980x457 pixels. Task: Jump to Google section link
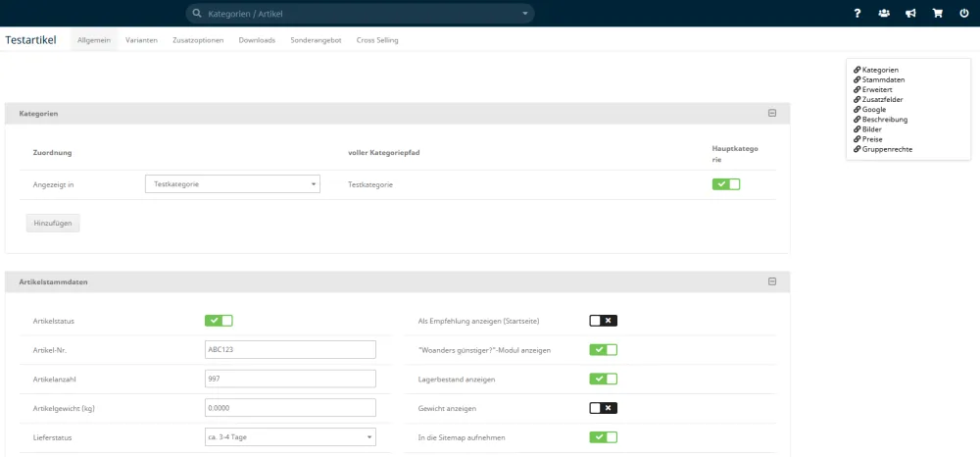tap(874, 110)
